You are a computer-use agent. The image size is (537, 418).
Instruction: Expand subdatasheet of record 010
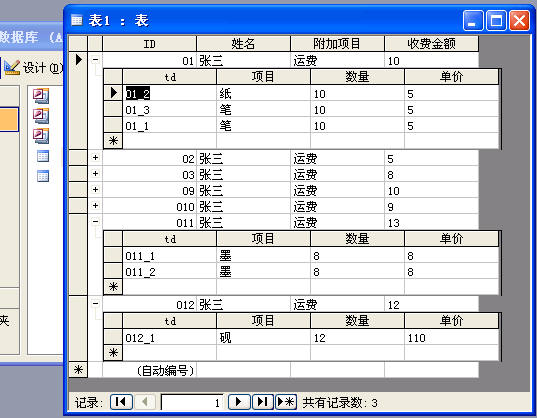96,205
